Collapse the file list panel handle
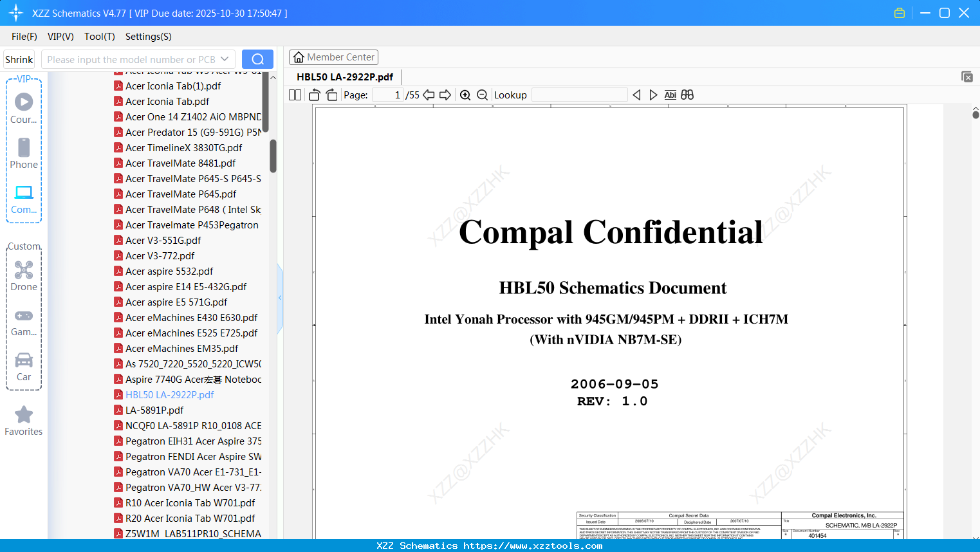The image size is (980, 552). 280,298
